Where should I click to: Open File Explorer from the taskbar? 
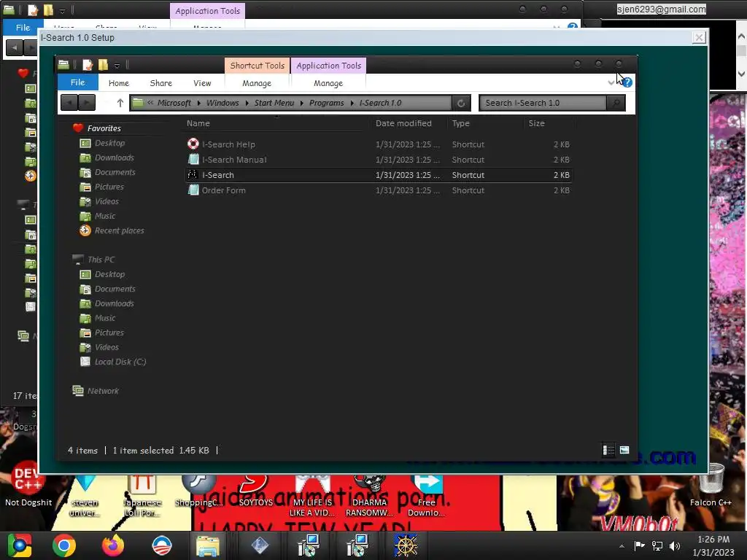[208, 545]
